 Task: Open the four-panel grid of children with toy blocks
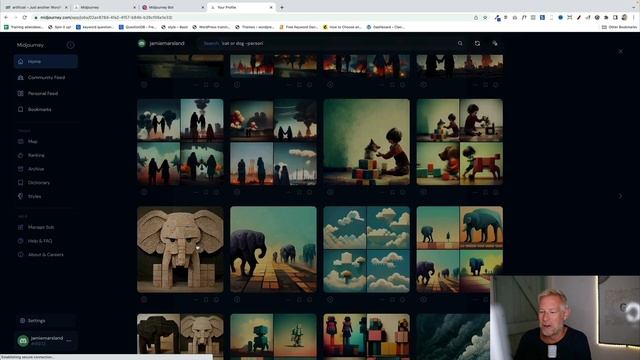tap(460, 142)
